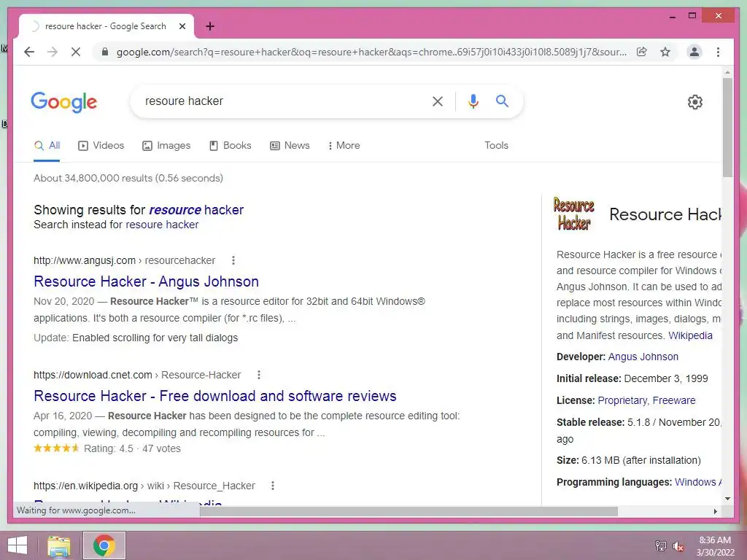Click scroll right arrow on horizontal bar
Image resolution: width=747 pixels, height=560 pixels.
coord(716,511)
